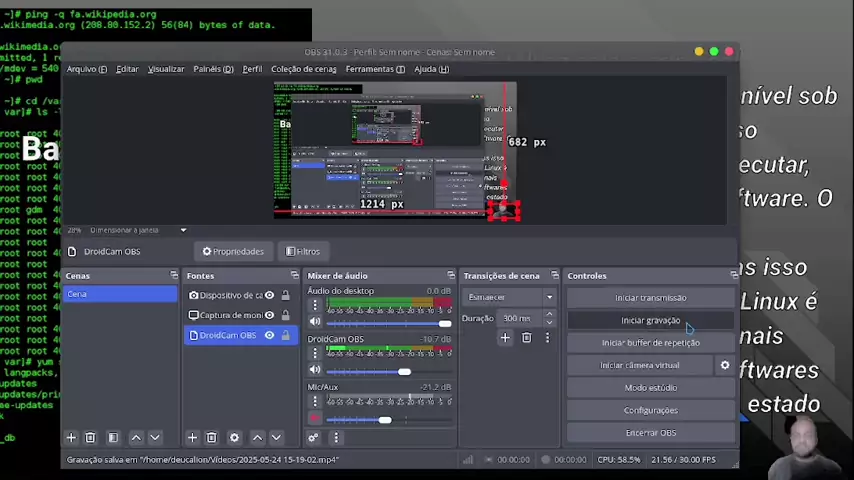Lock the Dispositivo de captura source
854x480 pixels.
285,295
